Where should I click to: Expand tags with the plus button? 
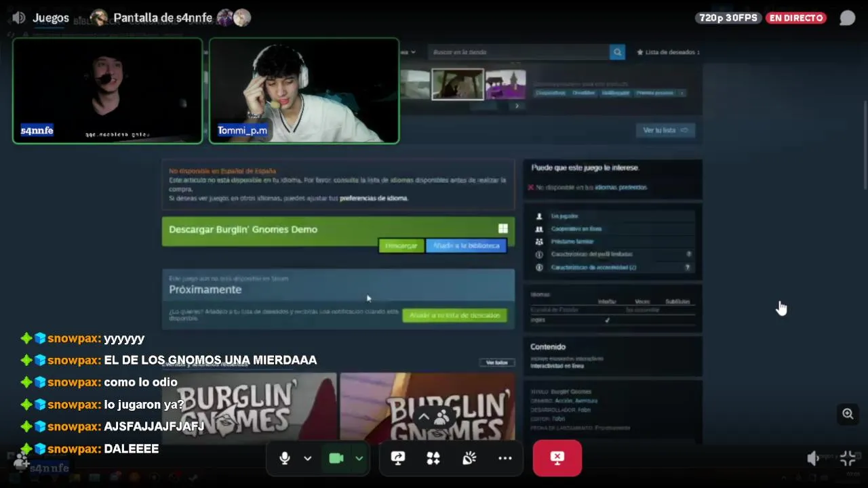point(681,93)
